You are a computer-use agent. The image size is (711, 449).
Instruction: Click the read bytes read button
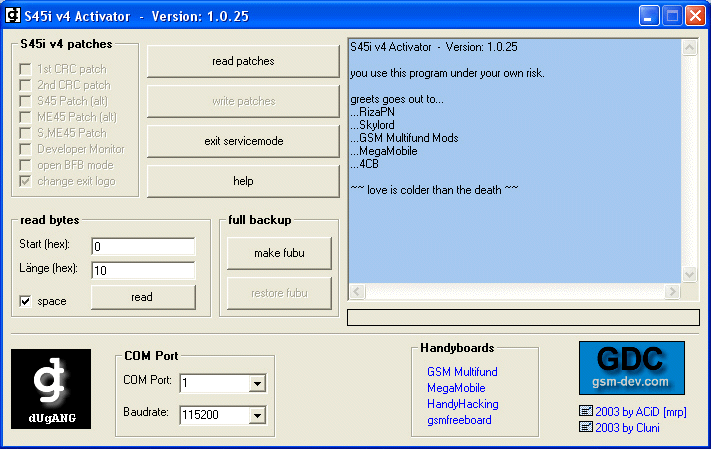tap(143, 297)
